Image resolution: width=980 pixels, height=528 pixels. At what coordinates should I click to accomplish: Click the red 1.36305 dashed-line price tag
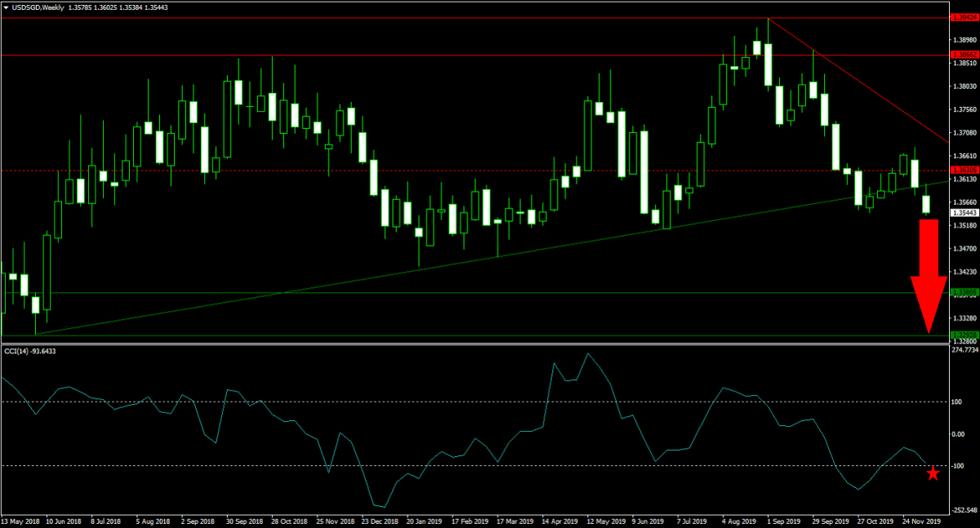pos(964,171)
